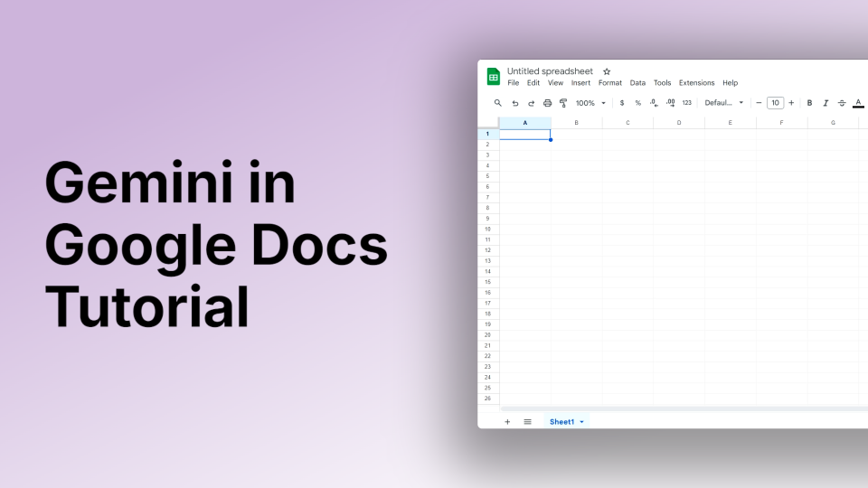Open the 100% zoom dropdown
Image resolution: width=868 pixels, height=488 pixels.
click(x=590, y=103)
